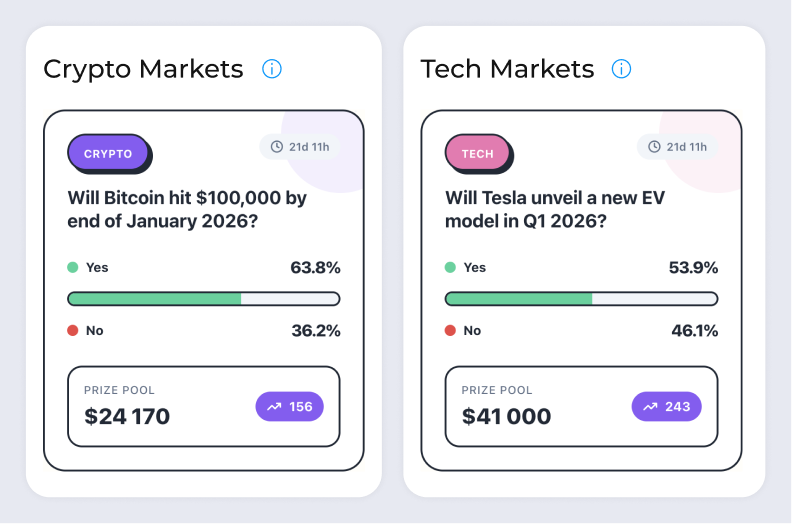Viewport: 792px width, 524px height.
Task: Click the info icon beside Crypto Markets
Action: (272, 69)
